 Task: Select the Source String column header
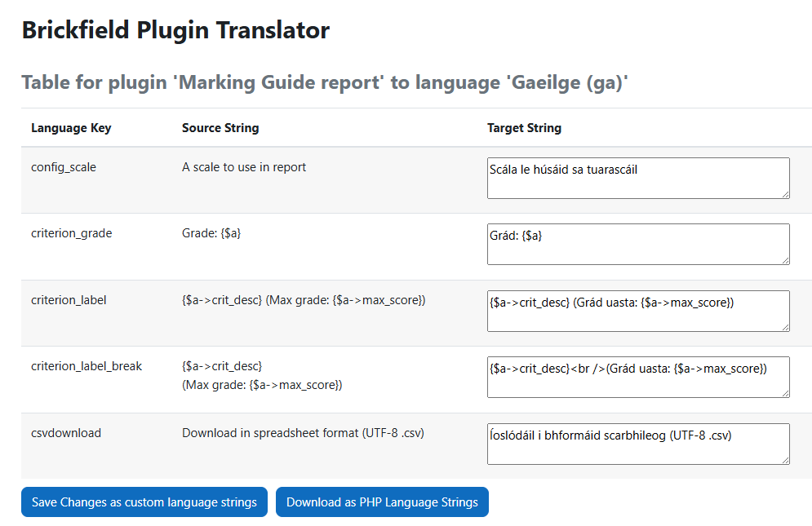tap(220, 128)
